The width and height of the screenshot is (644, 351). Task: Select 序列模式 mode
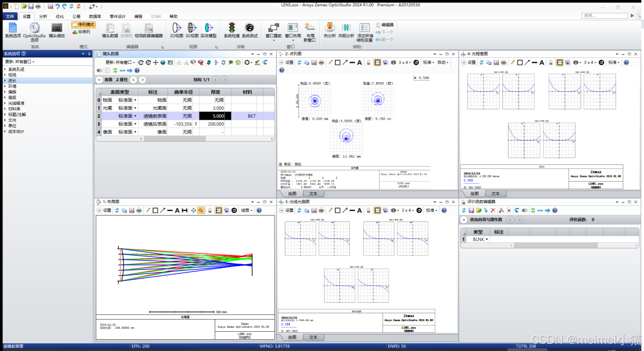click(83, 24)
